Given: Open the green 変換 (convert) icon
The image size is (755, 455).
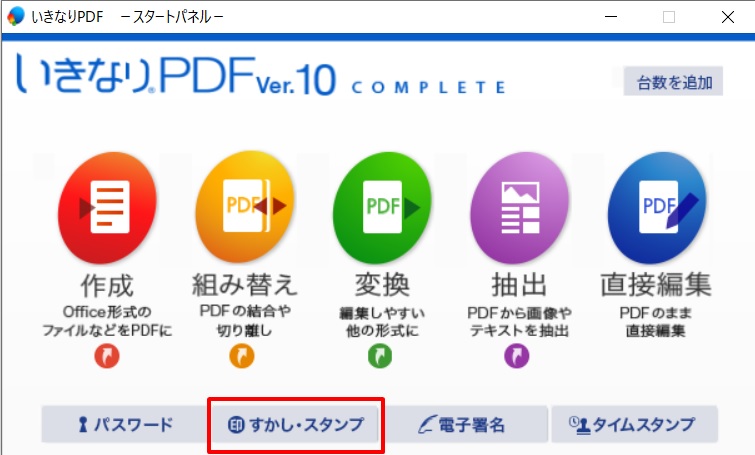Looking at the screenshot, I should [382, 208].
